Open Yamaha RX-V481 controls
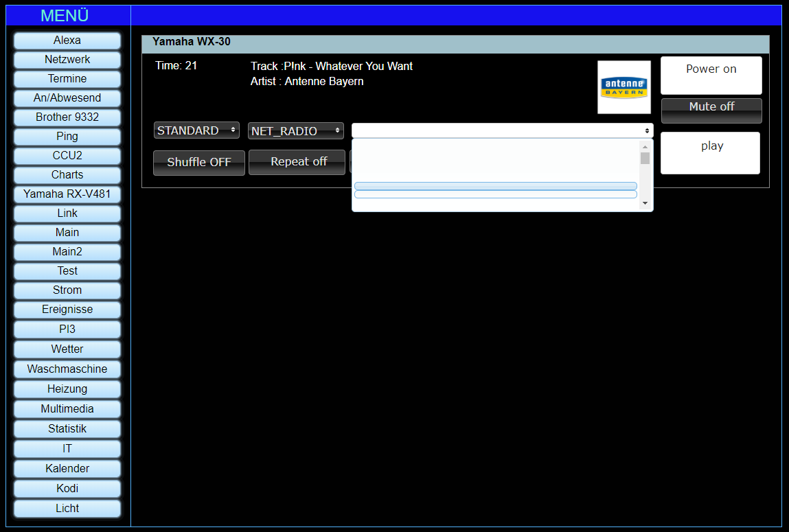This screenshot has height=532, width=789. tap(67, 194)
